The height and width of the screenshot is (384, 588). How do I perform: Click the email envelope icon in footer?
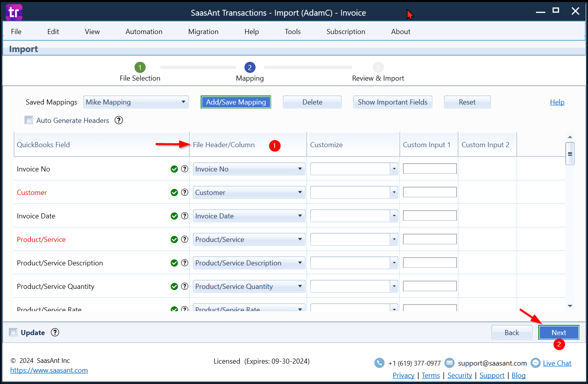click(450, 363)
